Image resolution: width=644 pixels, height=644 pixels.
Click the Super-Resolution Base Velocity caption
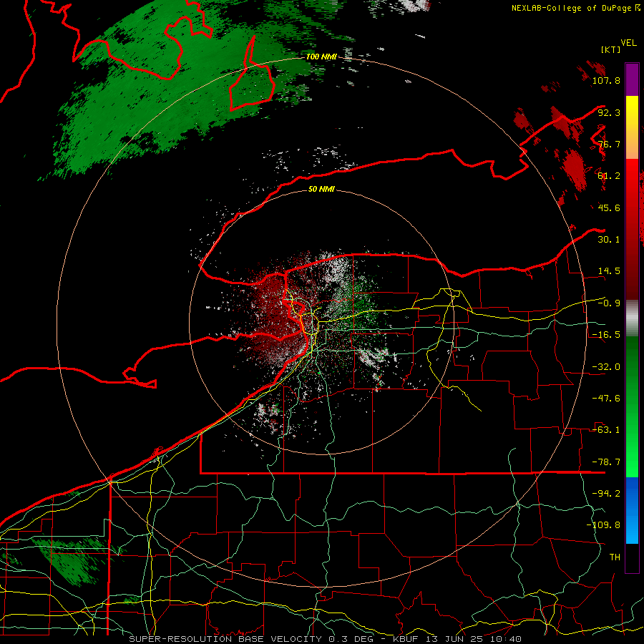point(326,639)
